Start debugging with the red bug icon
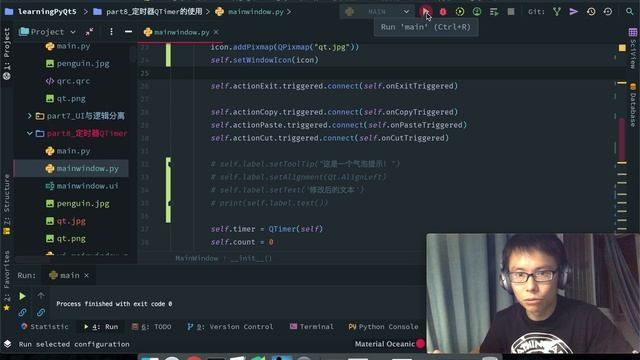The width and height of the screenshot is (640, 360). [443, 12]
